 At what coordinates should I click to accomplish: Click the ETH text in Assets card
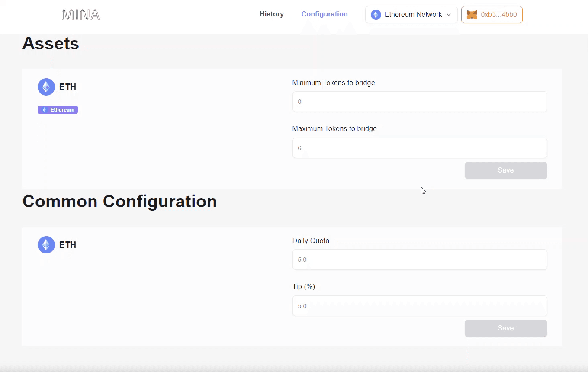[67, 87]
